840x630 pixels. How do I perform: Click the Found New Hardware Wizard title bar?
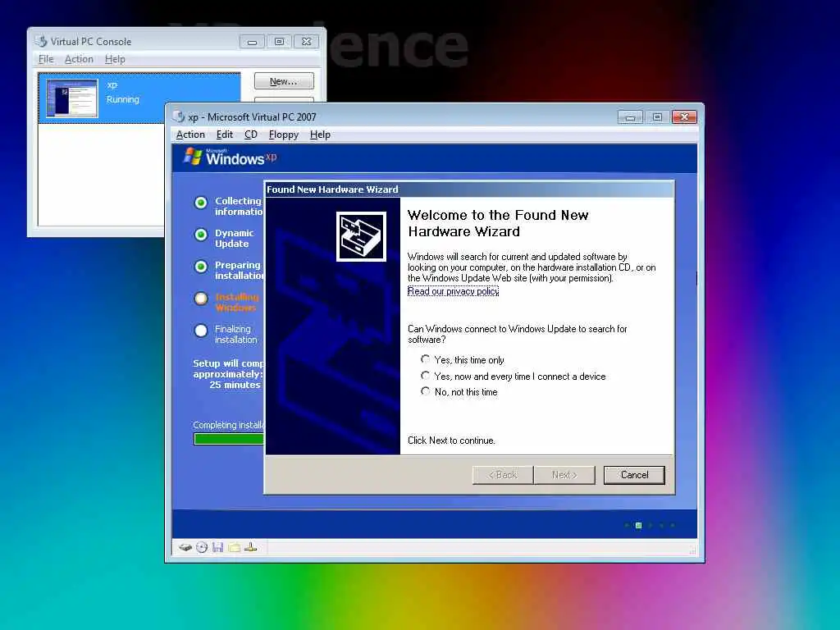(x=469, y=189)
